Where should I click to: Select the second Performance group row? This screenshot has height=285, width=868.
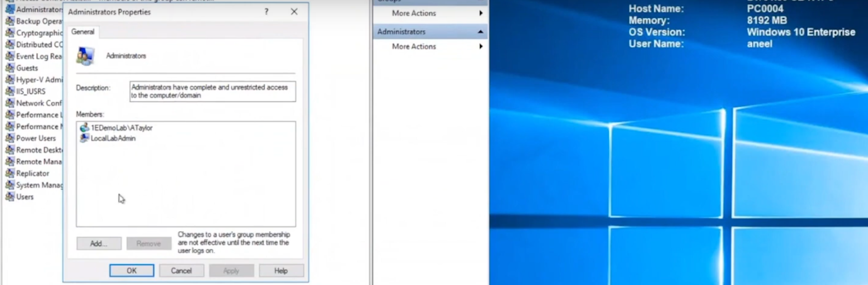click(34, 126)
